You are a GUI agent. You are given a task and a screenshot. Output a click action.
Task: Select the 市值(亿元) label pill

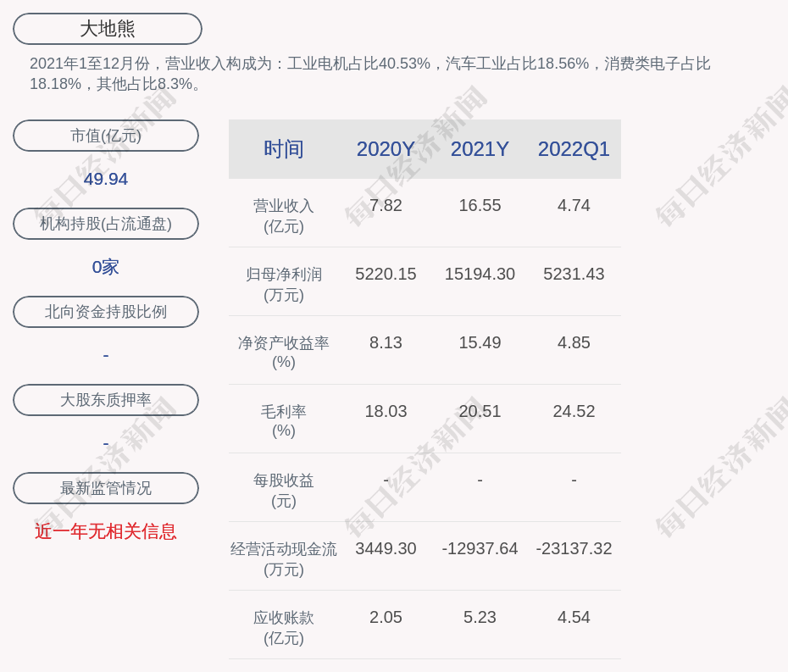click(x=106, y=136)
